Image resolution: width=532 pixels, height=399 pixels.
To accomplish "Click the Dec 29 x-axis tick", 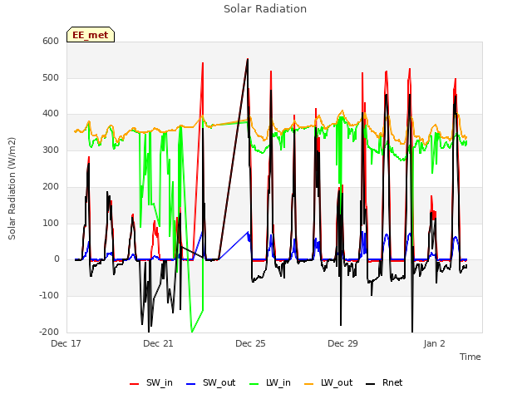I will (x=342, y=343).
